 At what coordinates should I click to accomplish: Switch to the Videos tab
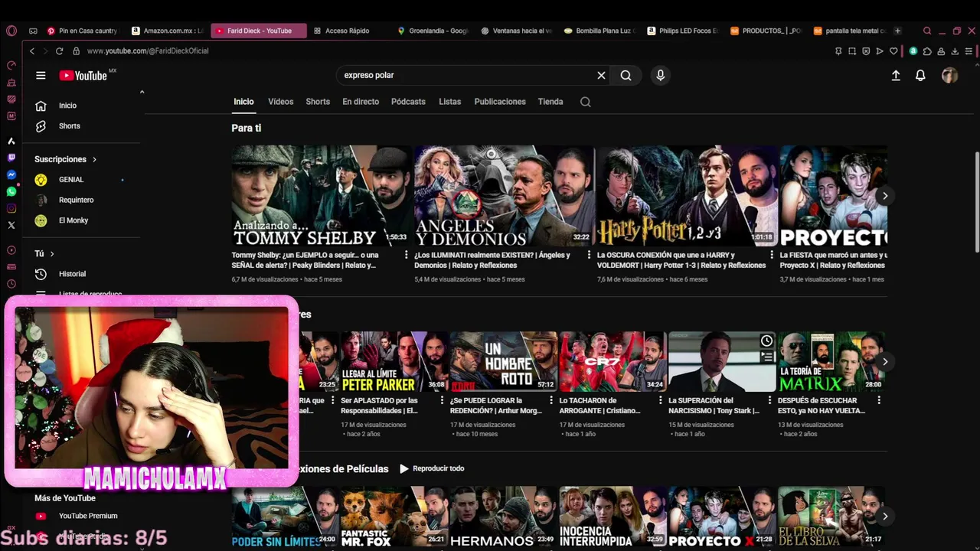(x=280, y=102)
